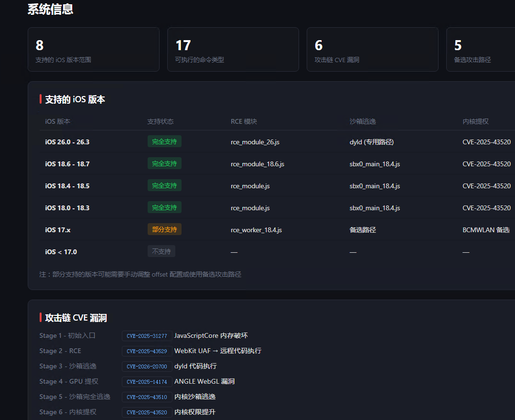Click the card showing 5 alternative attack paths
This screenshot has height=420, width=515.
(481, 49)
